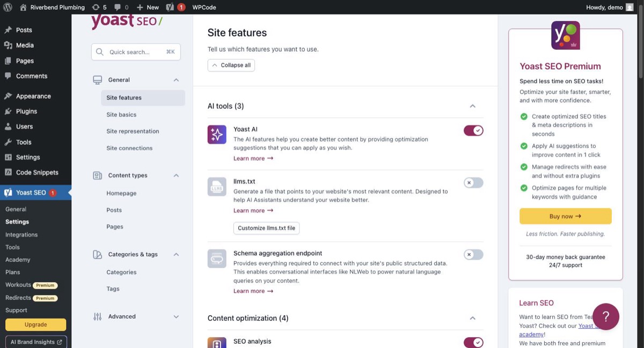The width and height of the screenshot is (644, 348).
Task: Click the llms.txt feature icon
Action: coord(217,187)
